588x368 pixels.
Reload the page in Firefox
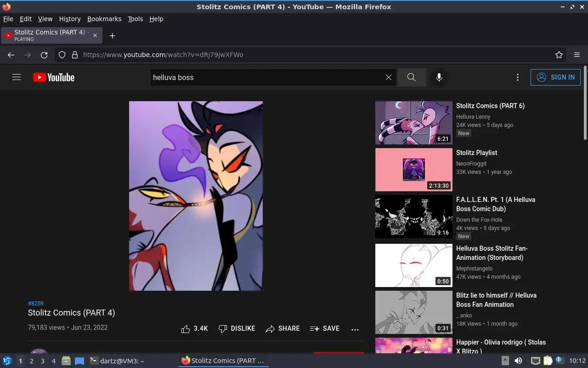[44, 55]
